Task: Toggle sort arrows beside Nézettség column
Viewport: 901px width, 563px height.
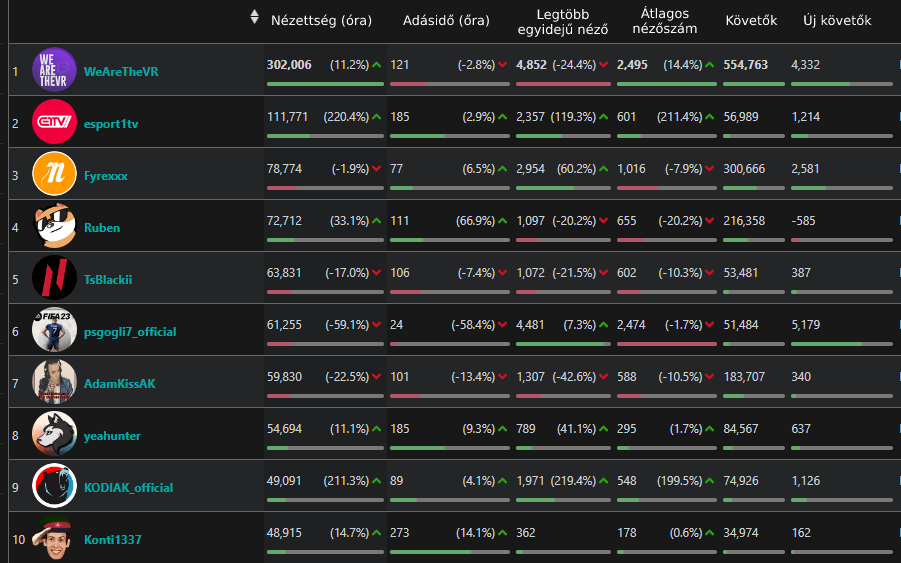Action: (254, 17)
